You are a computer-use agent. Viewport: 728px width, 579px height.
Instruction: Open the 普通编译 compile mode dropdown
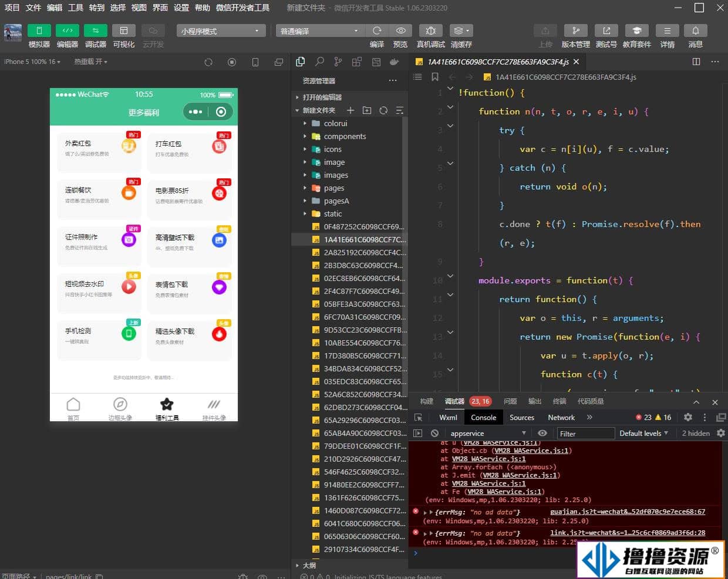[x=320, y=31]
